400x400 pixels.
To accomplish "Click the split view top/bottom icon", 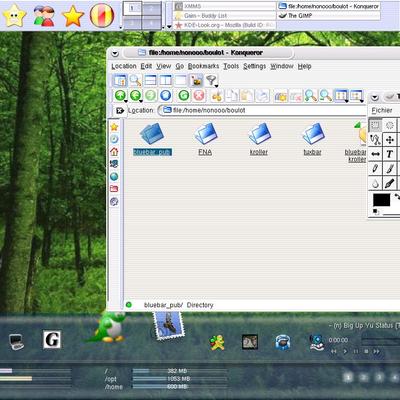I will (x=150, y=80).
